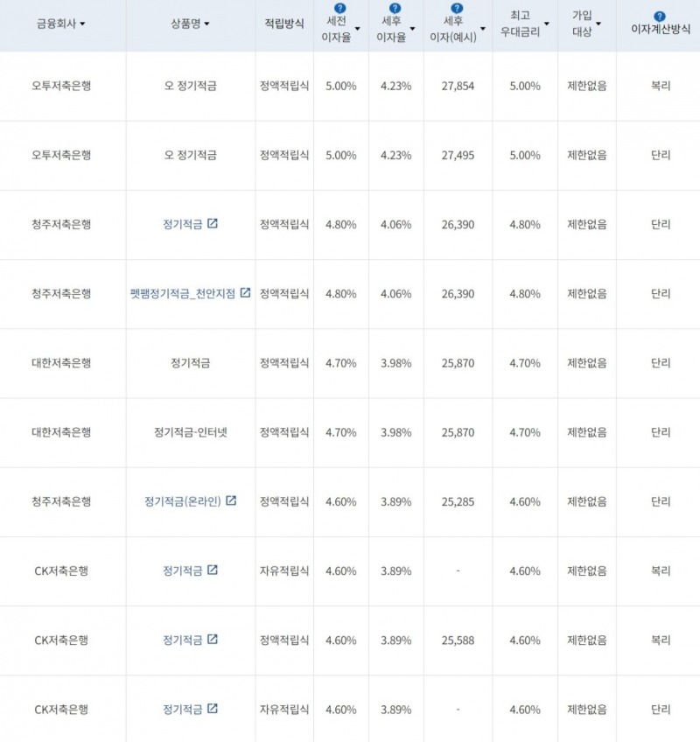Open the 펫팸정기적금_천안지점 product link
The width and height of the screenshot is (700, 742).
(x=183, y=294)
